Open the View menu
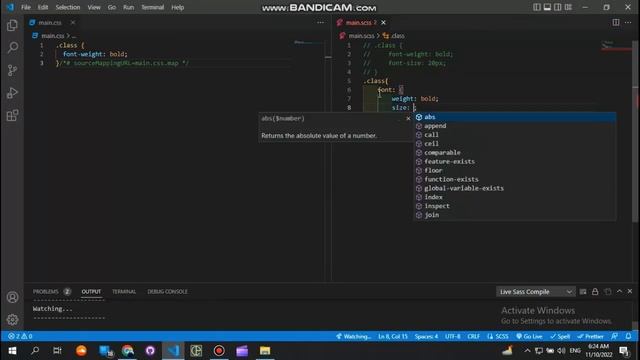 tap(94, 7)
